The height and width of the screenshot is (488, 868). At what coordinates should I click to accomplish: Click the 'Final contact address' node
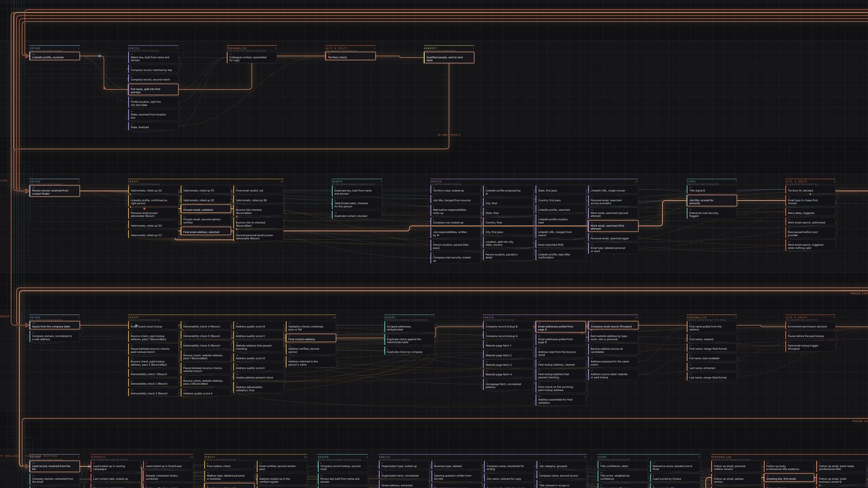[311, 338]
